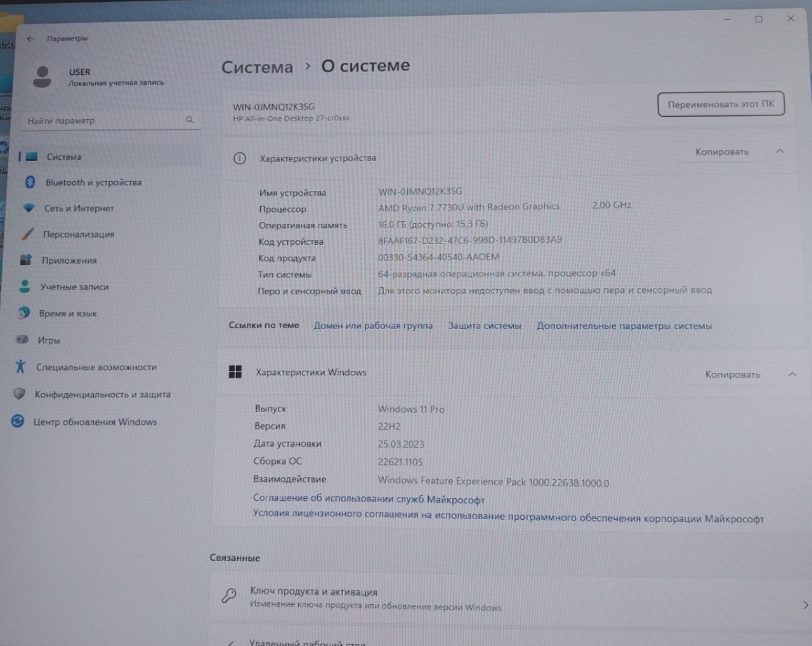Open Домен или рабочая группа link
The image size is (812, 646).
click(373, 325)
